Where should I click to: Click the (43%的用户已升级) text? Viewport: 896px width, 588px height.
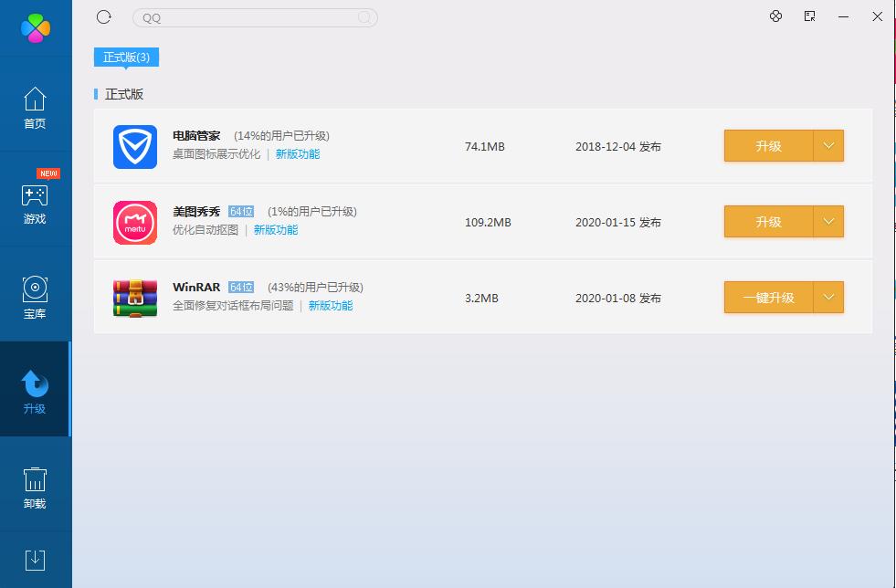point(315,287)
